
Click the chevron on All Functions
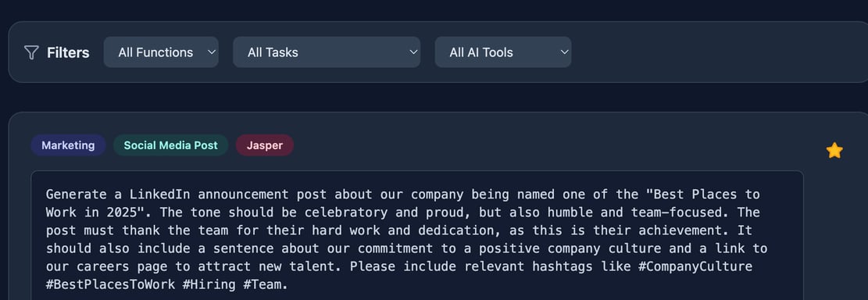211,52
